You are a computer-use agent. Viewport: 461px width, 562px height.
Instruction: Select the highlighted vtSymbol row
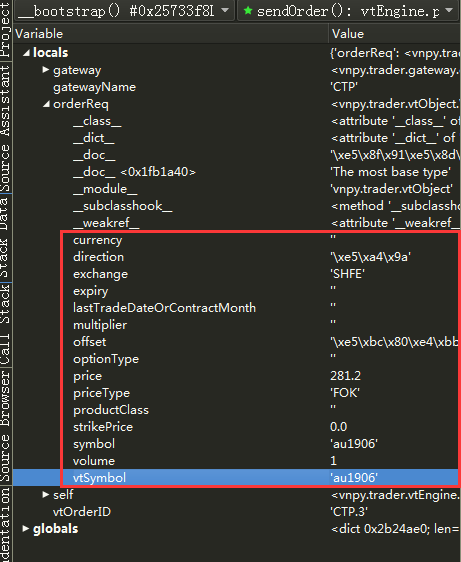(x=237, y=478)
